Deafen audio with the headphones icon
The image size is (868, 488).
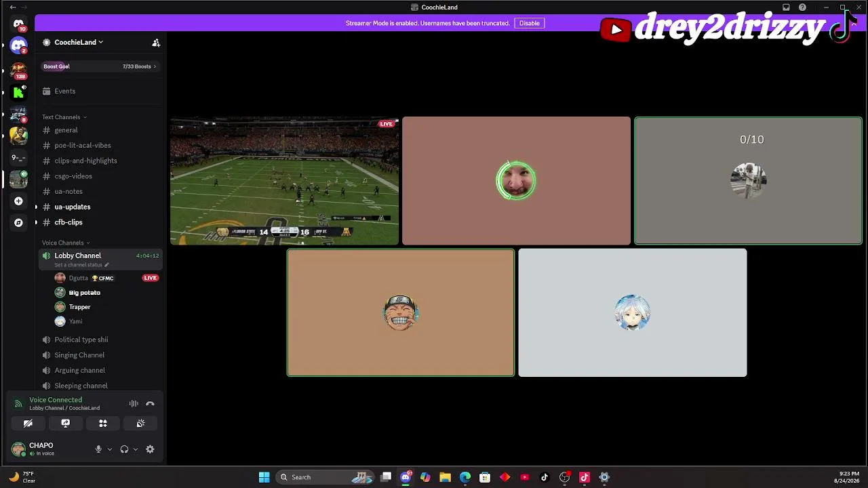click(x=124, y=449)
